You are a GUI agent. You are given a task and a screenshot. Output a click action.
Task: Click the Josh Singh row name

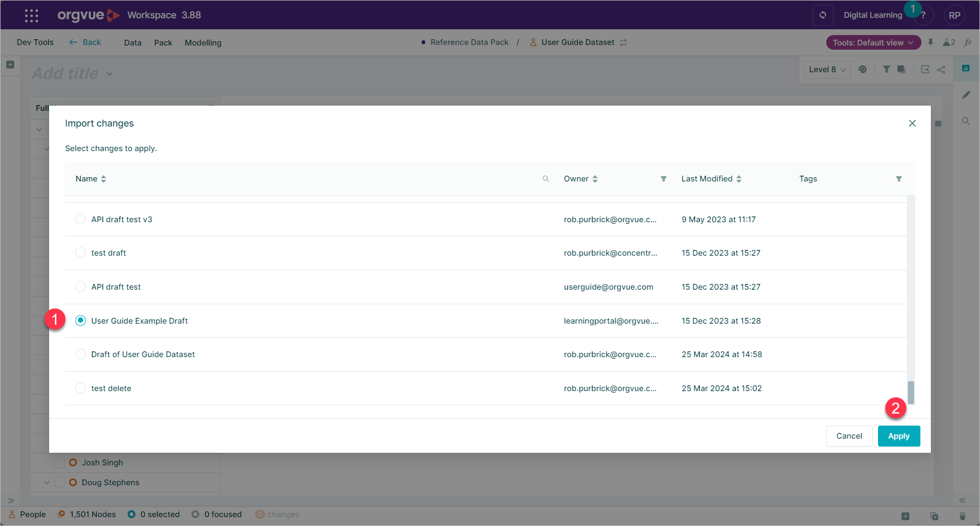(102, 463)
